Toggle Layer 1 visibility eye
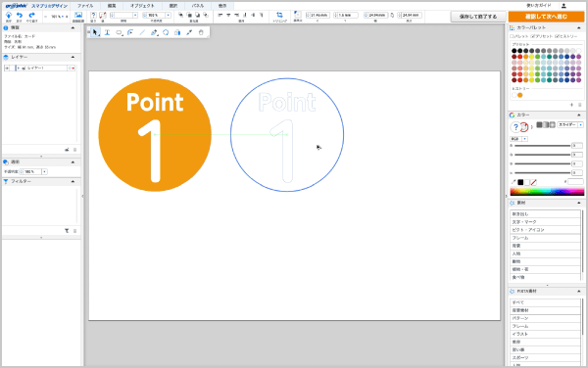This screenshot has width=588, height=368. pyautogui.click(x=7, y=69)
